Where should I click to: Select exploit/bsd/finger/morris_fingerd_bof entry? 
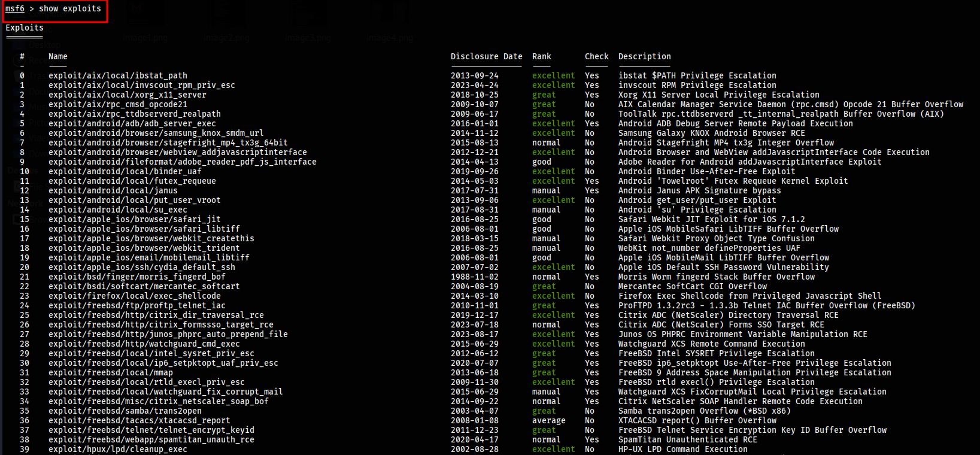(137, 277)
